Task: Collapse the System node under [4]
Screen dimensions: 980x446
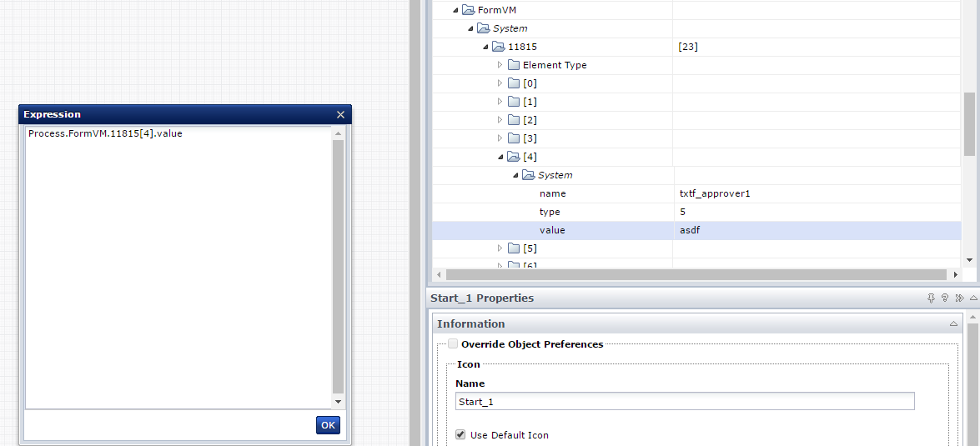Action: click(x=515, y=176)
